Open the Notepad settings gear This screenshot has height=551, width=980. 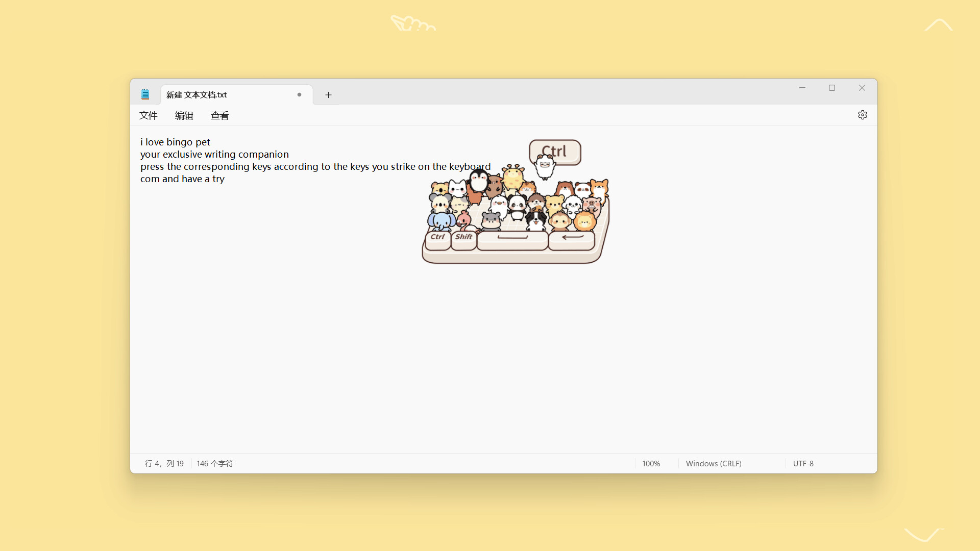pyautogui.click(x=862, y=115)
